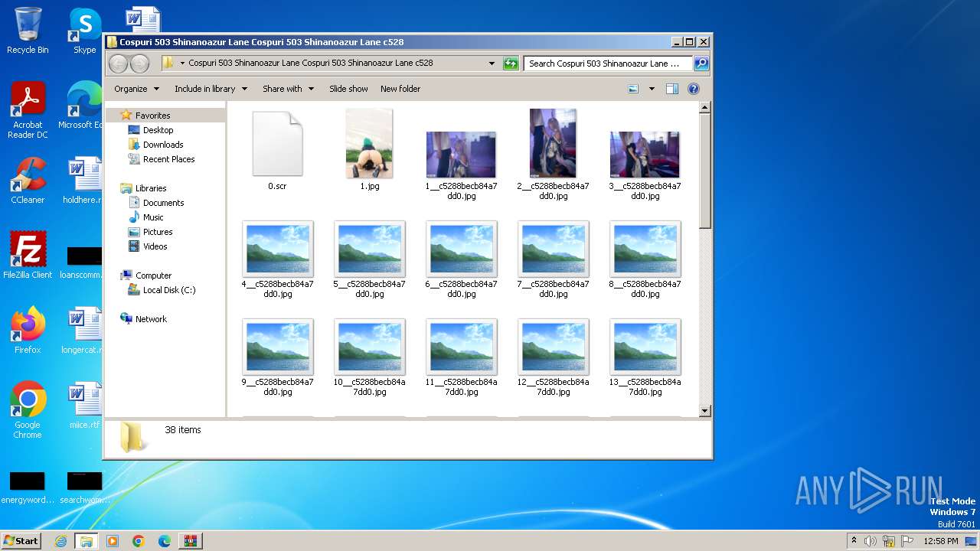Open the Organize dropdown menu
This screenshot has width=980, height=551.
pyautogui.click(x=136, y=89)
